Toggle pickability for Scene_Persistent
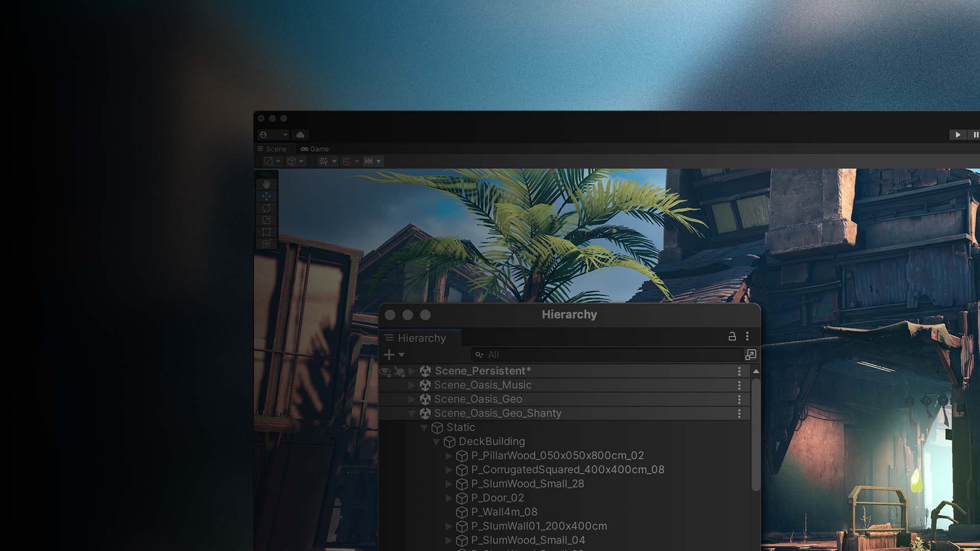The height and width of the screenshot is (551, 980). 399,371
